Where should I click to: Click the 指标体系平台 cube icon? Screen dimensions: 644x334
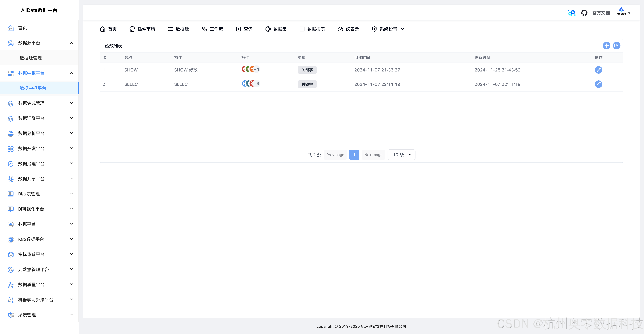pos(10,254)
